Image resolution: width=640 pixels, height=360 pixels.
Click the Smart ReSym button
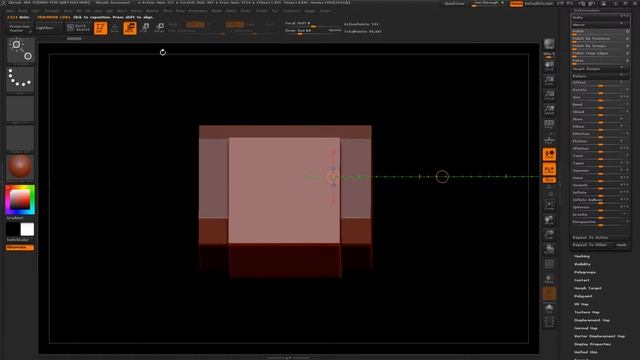click(x=600, y=69)
